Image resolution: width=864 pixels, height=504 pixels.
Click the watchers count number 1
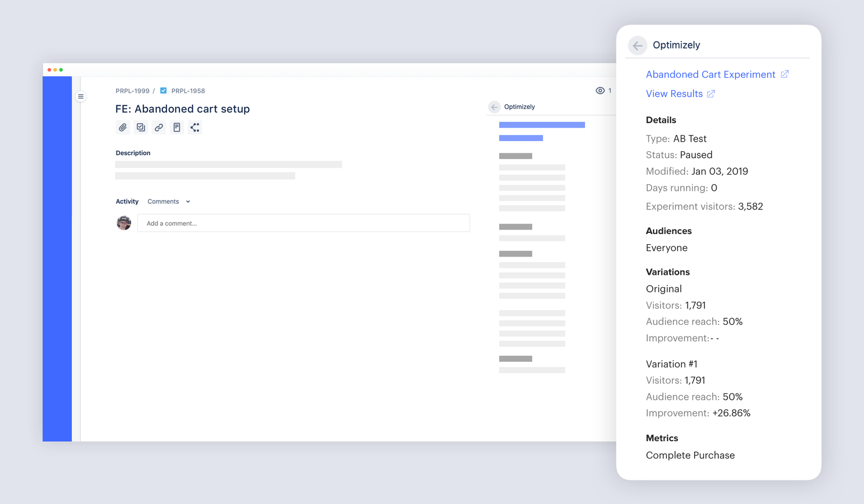coord(610,91)
